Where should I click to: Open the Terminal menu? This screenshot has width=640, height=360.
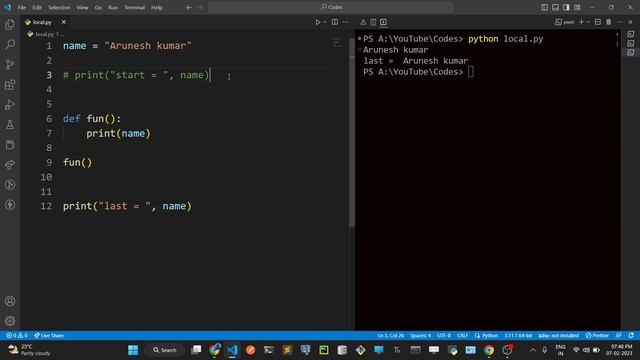coord(134,7)
